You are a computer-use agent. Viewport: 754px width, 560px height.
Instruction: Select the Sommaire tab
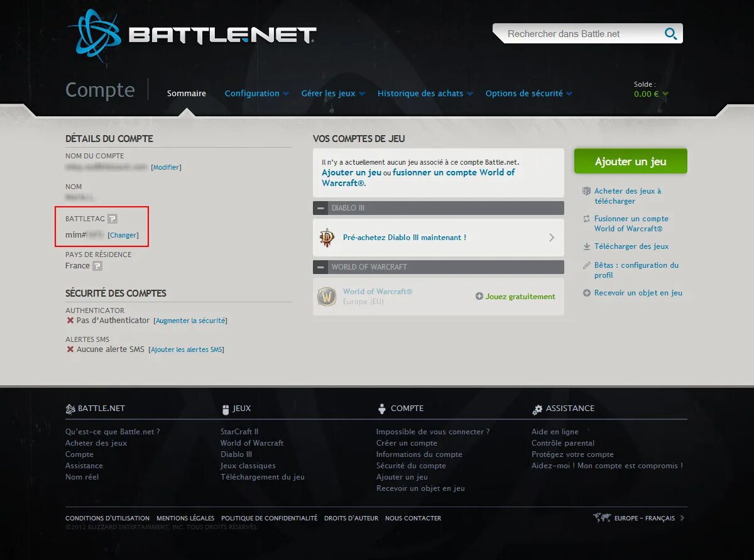pos(187,94)
